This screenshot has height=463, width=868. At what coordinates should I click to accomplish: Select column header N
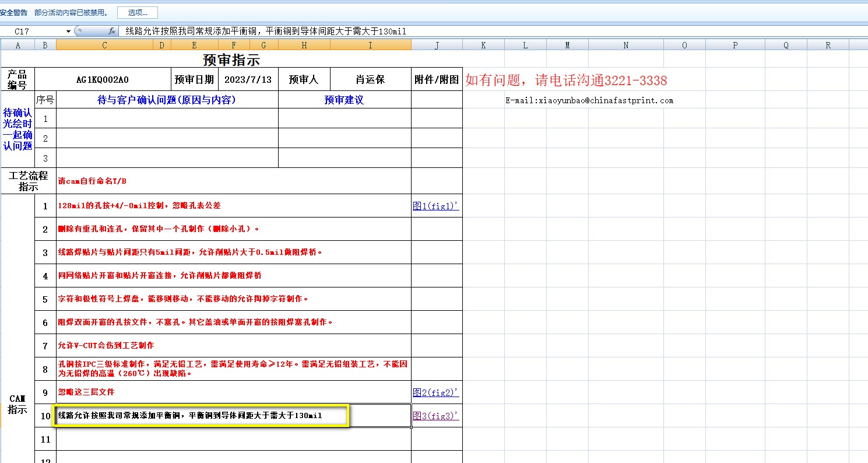tap(625, 45)
